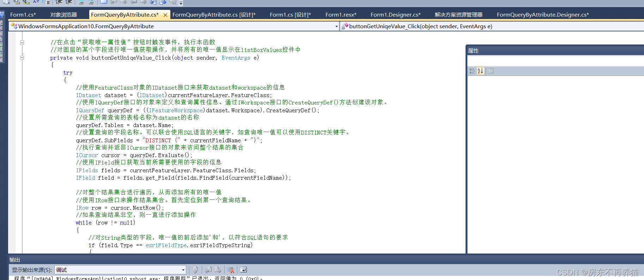
Task: Close the FormQueryByAttribute.cs tab
Action: tap(165, 15)
